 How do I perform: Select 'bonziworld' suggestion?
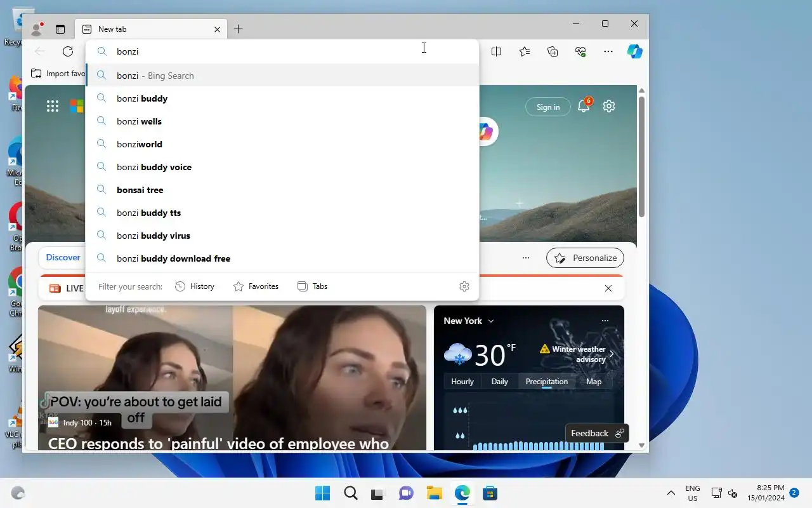point(282,144)
